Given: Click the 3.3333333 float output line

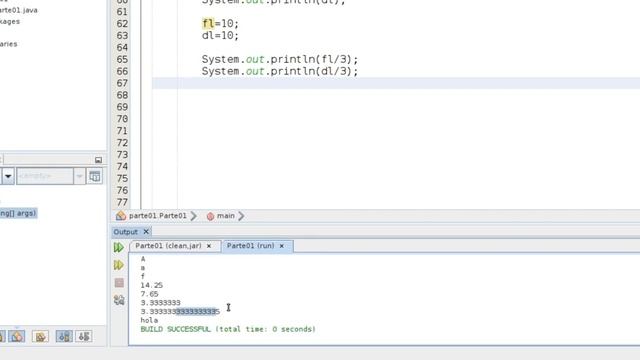Looking at the screenshot, I should tap(160, 303).
